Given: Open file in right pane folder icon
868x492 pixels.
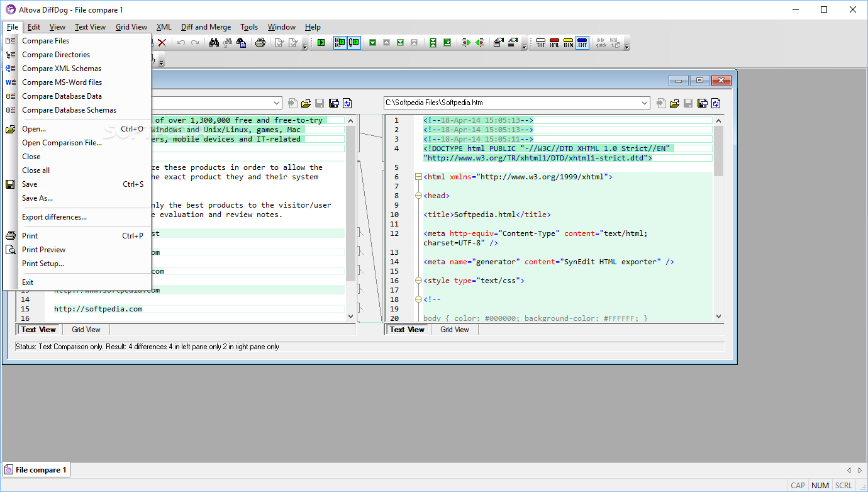Looking at the screenshot, I should pos(675,103).
